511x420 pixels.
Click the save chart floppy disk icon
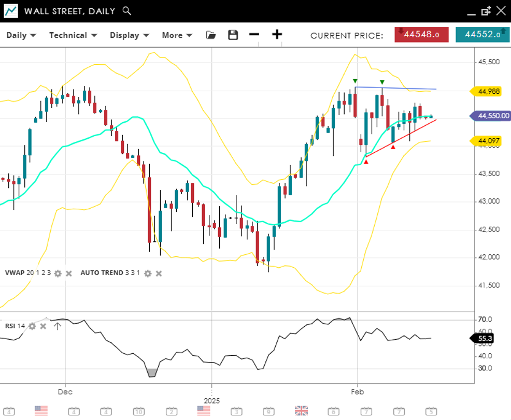(233, 35)
